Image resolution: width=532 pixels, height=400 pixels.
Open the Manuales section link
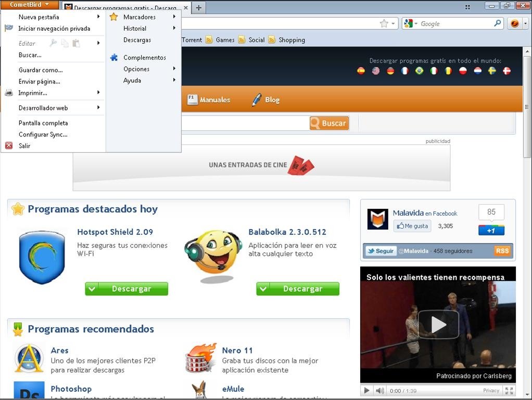[x=209, y=99]
